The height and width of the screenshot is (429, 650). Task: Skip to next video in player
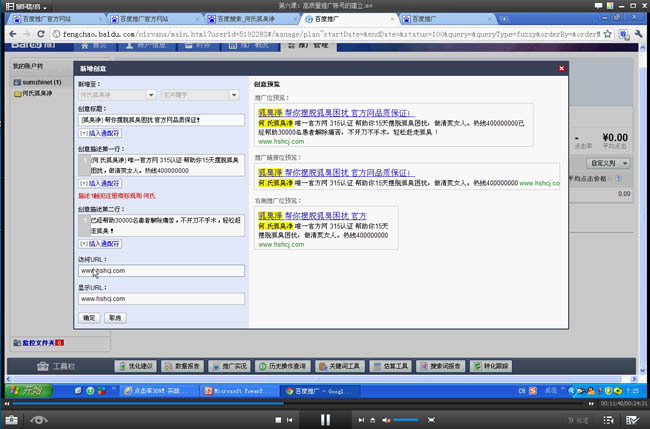361,420
